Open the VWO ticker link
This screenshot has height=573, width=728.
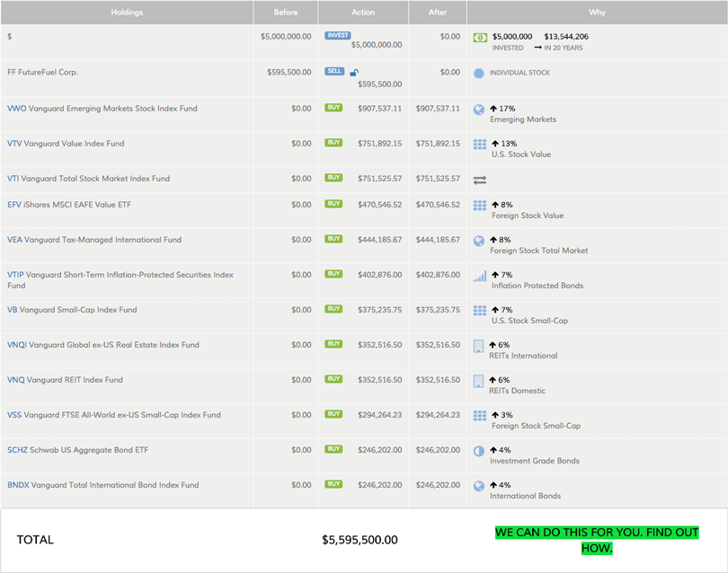click(x=17, y=109)
